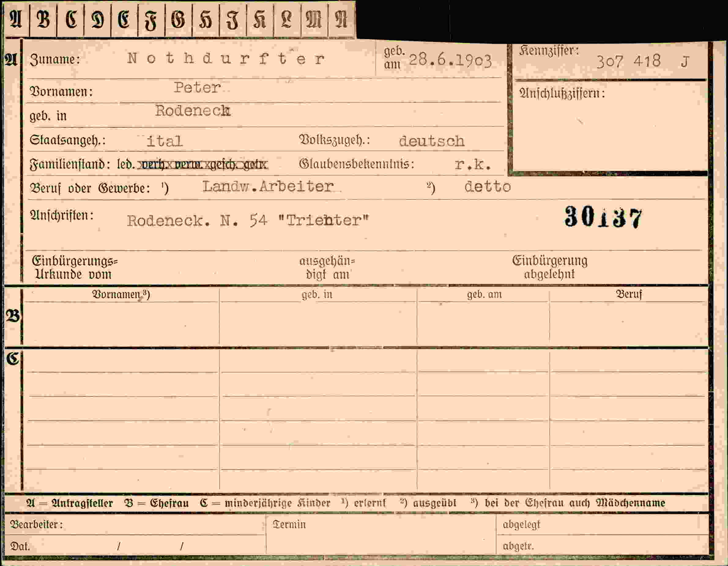The height and width of the screenshot is (566, 728).
Task: Click the "Anschriften:" label
Action: click(62, 215)
